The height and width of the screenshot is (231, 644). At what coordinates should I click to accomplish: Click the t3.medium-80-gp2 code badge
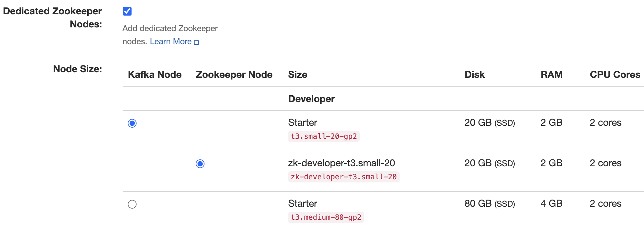(325, 218)
